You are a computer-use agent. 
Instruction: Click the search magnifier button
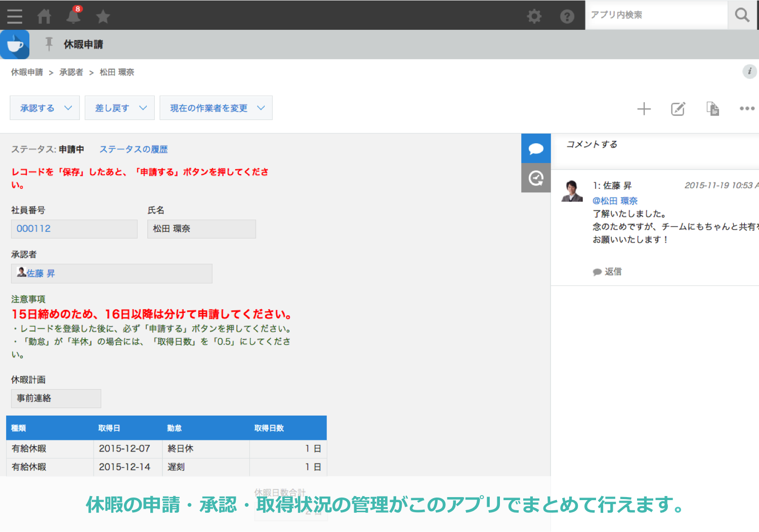pos(742,15)
